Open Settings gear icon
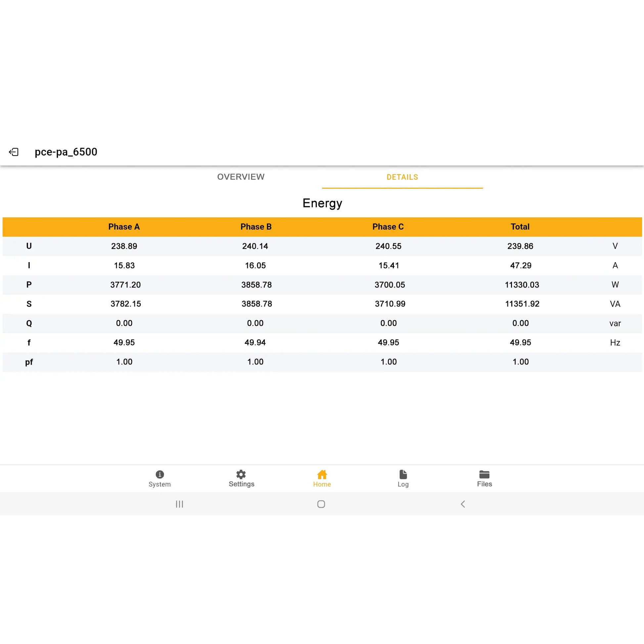The height and width of the screenshot is (644, 644). pos(241,474)
